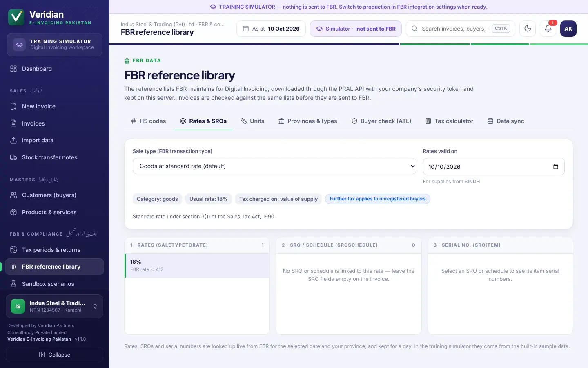Click the Indus Steel breadcrumb text

173,25
